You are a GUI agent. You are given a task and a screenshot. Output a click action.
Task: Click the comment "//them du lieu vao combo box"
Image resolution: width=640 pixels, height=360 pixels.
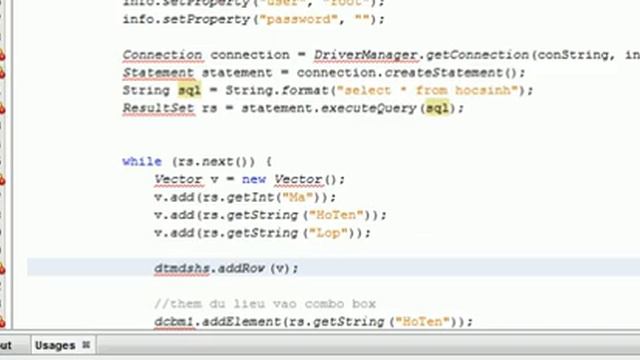pyautogui.click(x=265, y=304)
